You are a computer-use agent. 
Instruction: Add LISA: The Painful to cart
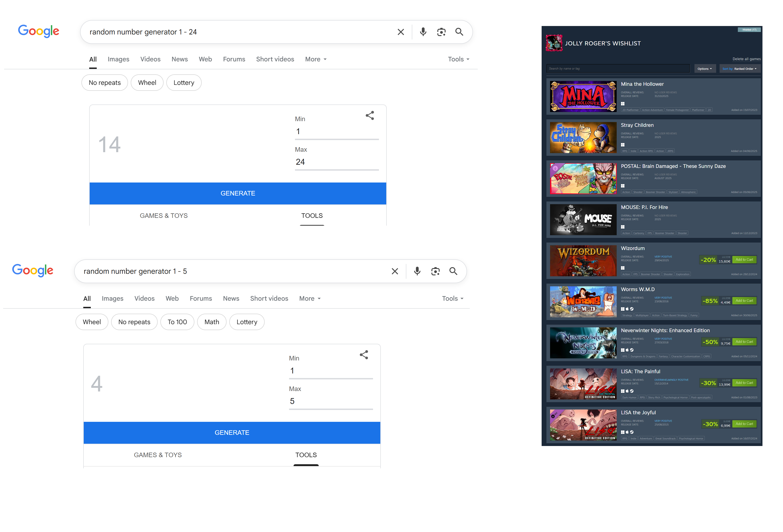click(744, 383)
